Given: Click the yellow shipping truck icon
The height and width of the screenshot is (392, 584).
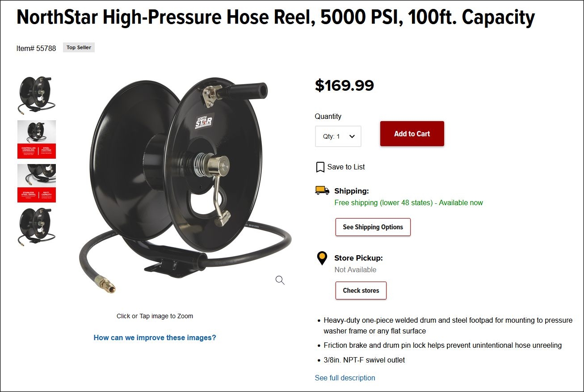Looking at the screenshot, I should pos(322,190).
